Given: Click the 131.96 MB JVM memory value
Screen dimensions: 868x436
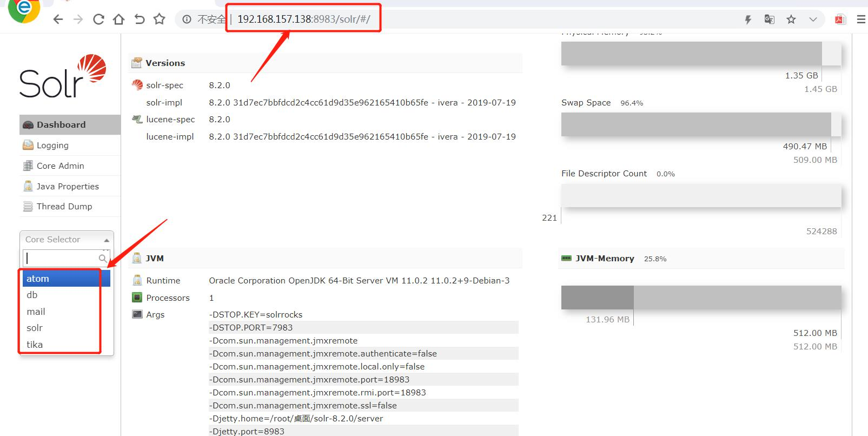Looking at the screenshot, I should [607, 319].
